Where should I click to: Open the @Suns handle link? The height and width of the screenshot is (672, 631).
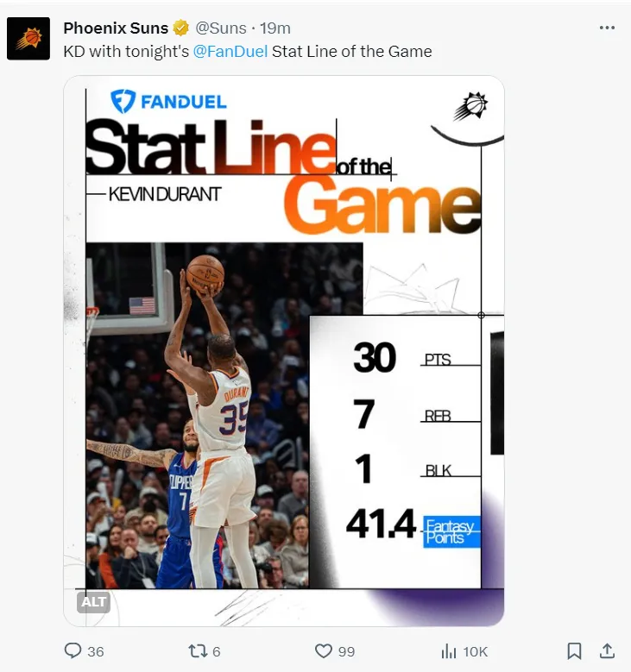221,28
